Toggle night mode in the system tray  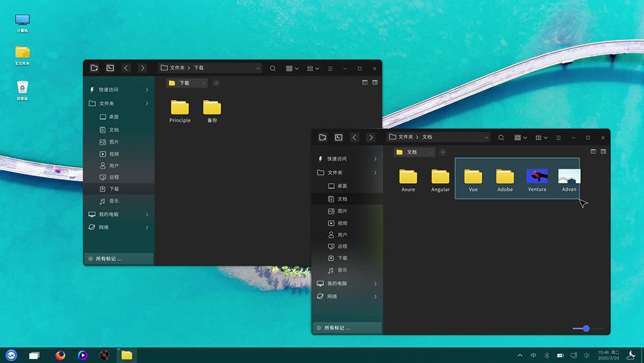tap(631, 355)
